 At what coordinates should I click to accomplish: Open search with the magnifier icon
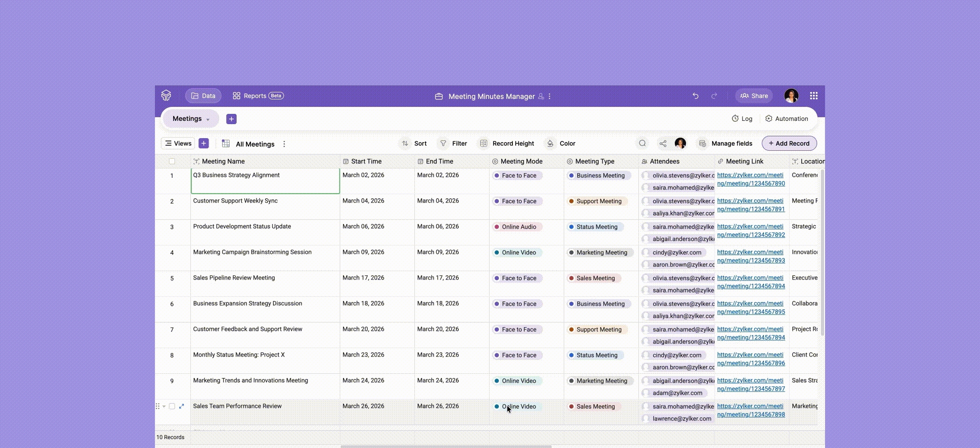pos(643,143)
